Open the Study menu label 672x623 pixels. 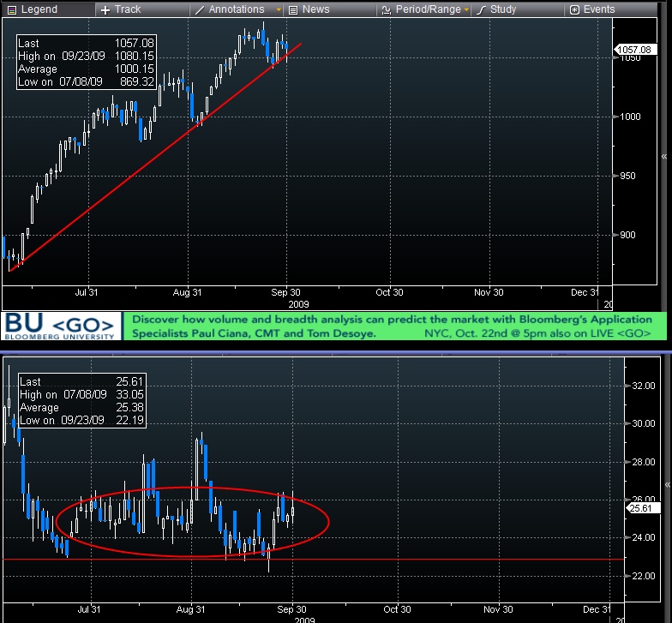503,9
